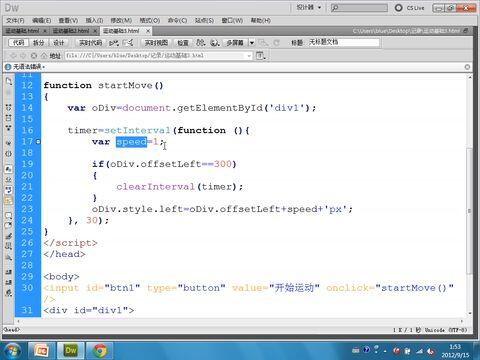The height and width of the screenshot is (360, 480).
Task: Click the Chrome icon in the taskbar
Action: point(100,350)
